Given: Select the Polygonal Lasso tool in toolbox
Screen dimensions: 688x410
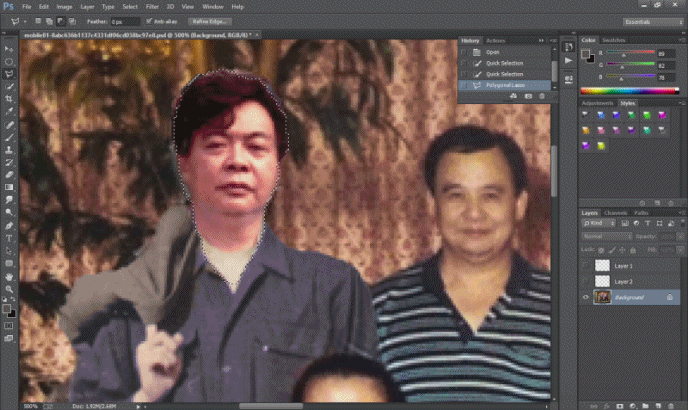Looking at the screenshot, I should pos(9,74).
